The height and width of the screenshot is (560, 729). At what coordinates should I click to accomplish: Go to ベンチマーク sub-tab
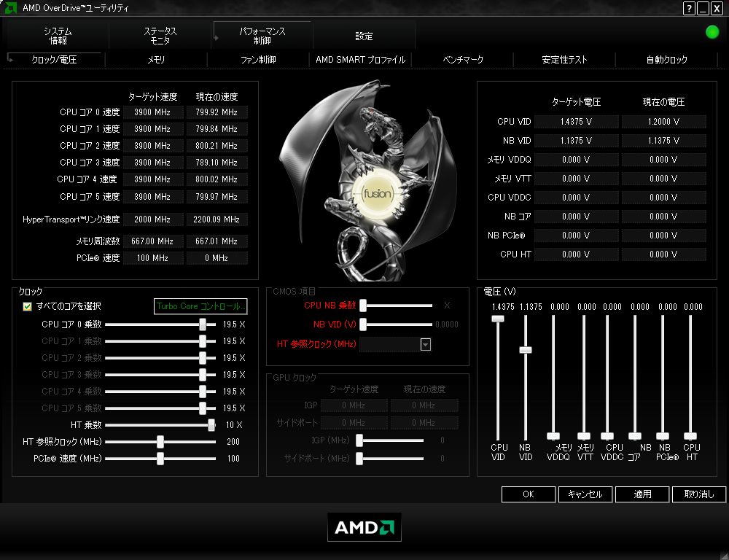pyautogui.click(x=463, y=60)
